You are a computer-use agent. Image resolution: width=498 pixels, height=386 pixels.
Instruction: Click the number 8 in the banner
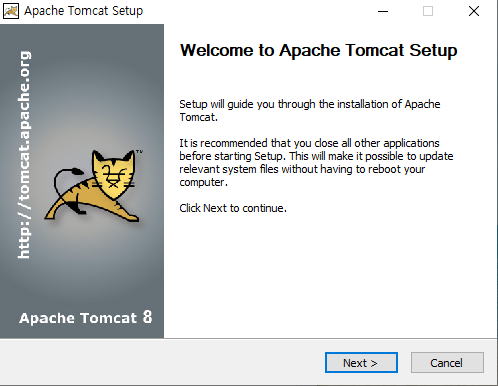pos(147,317)
